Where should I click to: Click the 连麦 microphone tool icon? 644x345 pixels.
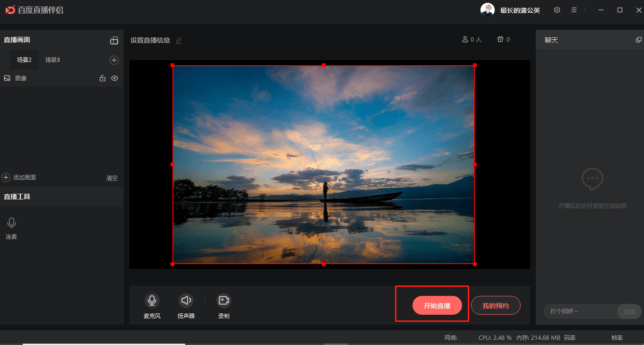click(11, 223)
